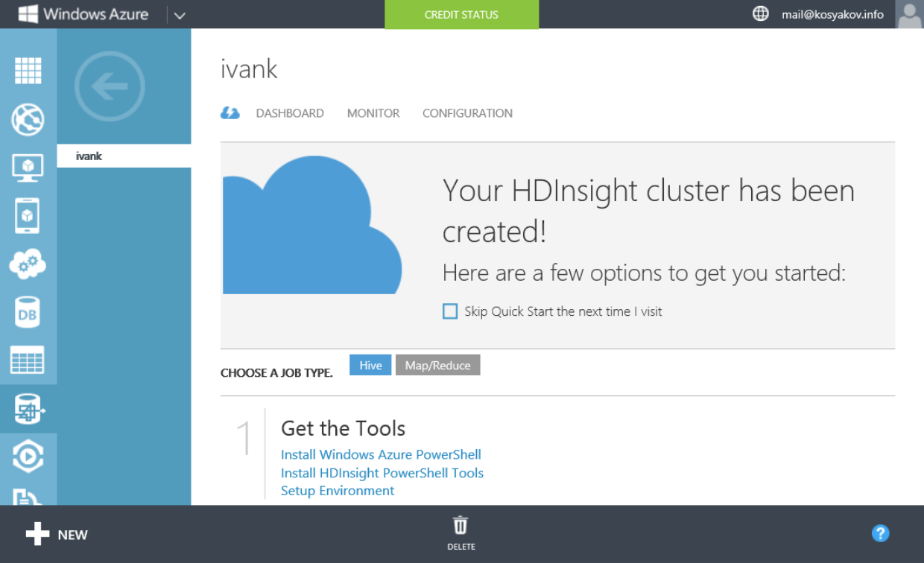The image size is (924, 563).
Task: Open the language globe selector
Action: point(761,14)
